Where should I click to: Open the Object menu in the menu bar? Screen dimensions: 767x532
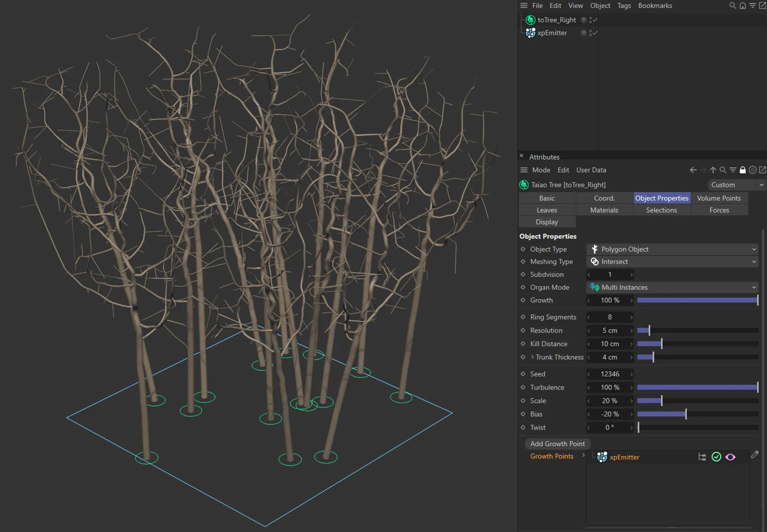point(600,5)
